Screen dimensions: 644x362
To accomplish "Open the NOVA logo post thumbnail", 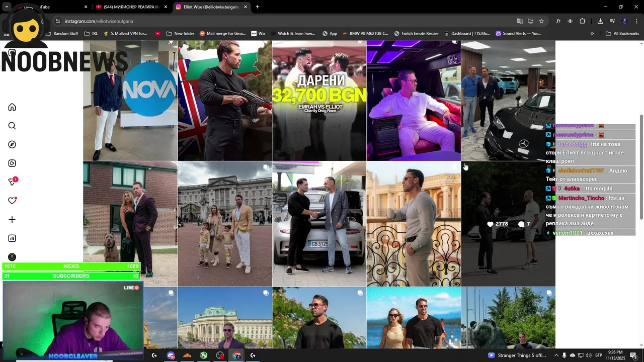I will tap(130, 101).
